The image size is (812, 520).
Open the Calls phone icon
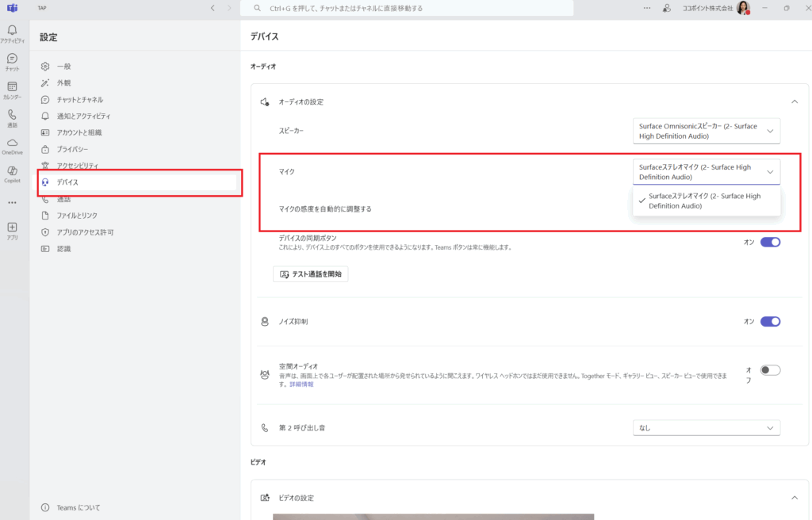(x=12, y=117)
